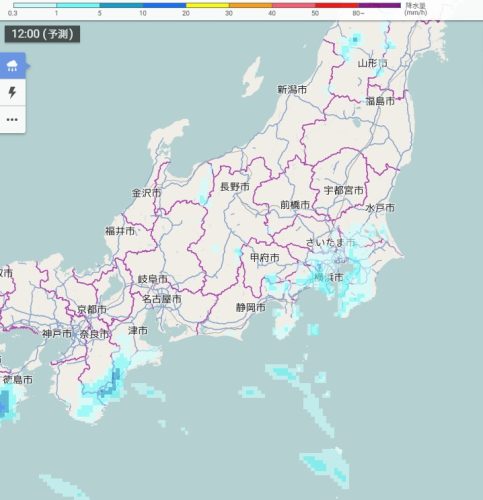Select the 長野市 map label

click(235, 187)
